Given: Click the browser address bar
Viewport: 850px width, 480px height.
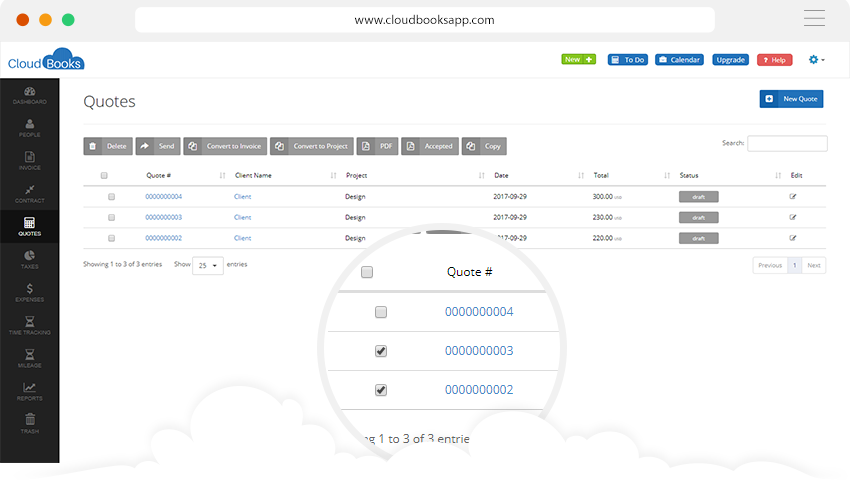Looking at the screenshot, I should (x=424, y=20).
